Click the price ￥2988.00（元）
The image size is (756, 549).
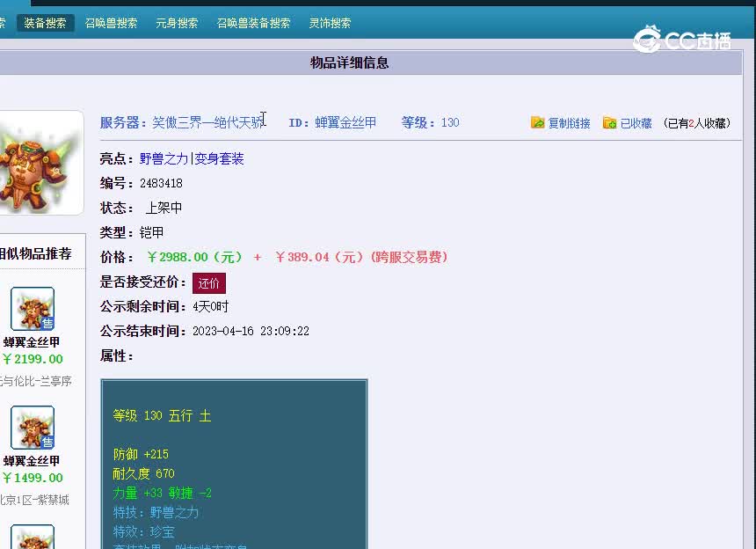tap(195, 257)
